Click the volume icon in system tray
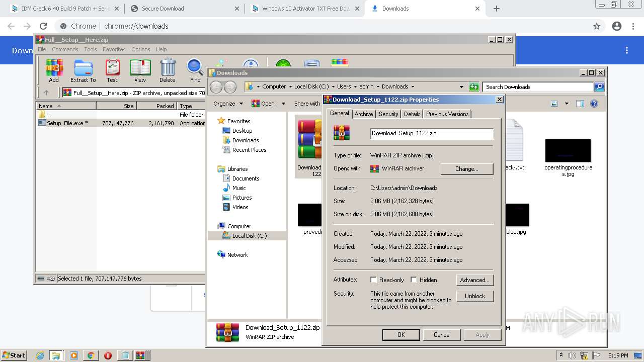Screen dimensions: 644x362 pos(572,355)
